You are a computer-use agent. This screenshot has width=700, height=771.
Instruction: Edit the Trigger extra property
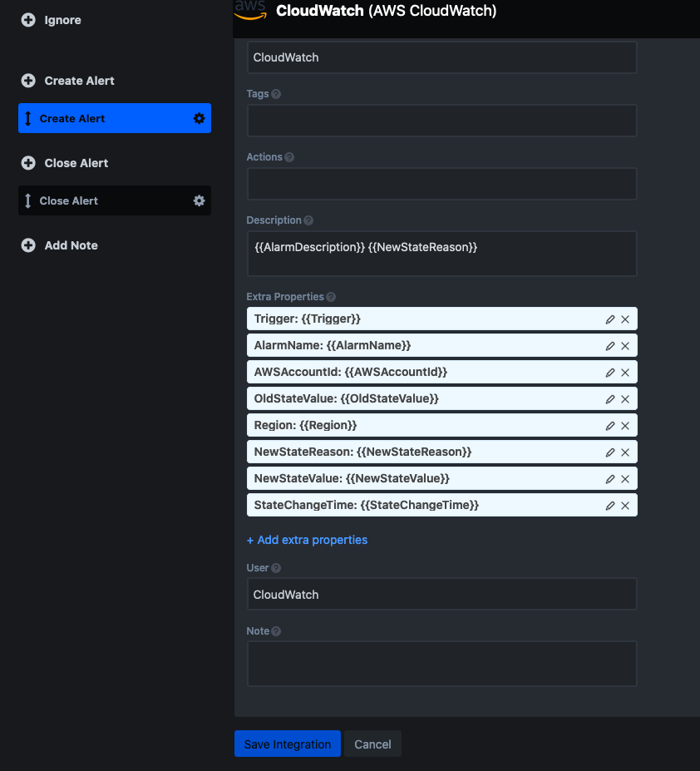point(610,319)
